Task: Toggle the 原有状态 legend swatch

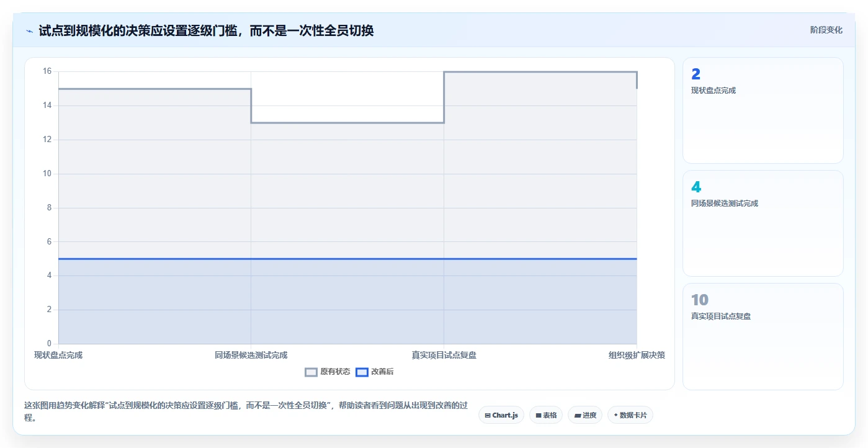Action: [x=311, y=372]
